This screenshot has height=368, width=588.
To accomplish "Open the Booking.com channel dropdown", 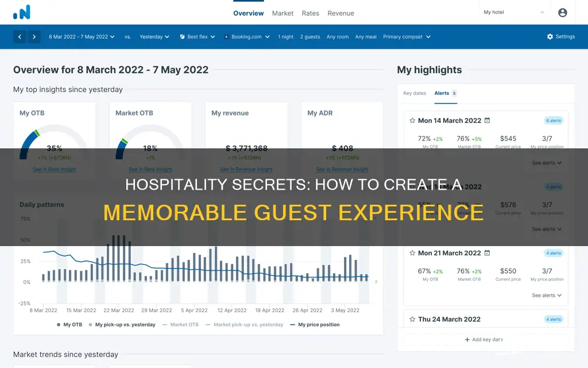I will (x=247, y=37).
